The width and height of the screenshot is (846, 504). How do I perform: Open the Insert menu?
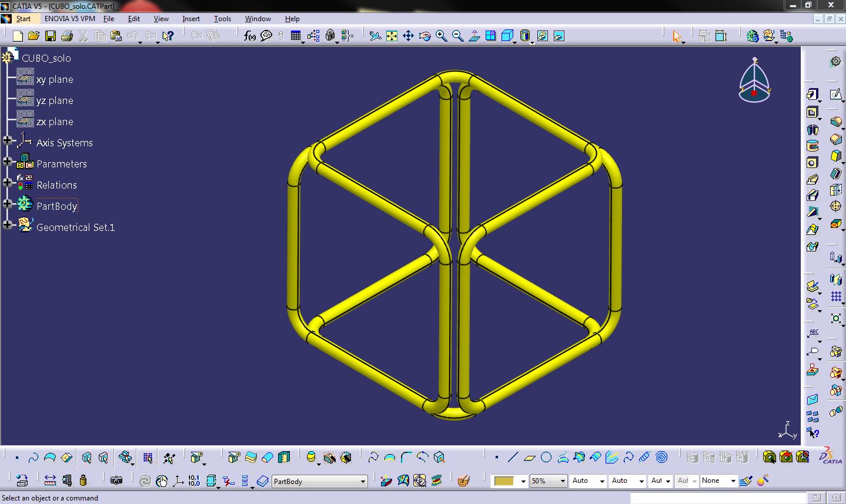(x=191, y=19)
